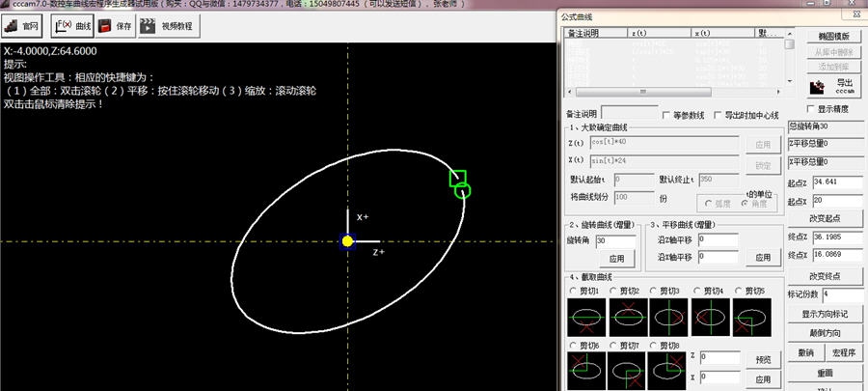Image resolution: width=868 pixels, height=391 pixels.
Task: Click the 剪切8 ellipse cut diagram
Action: (x=666, y=371)
